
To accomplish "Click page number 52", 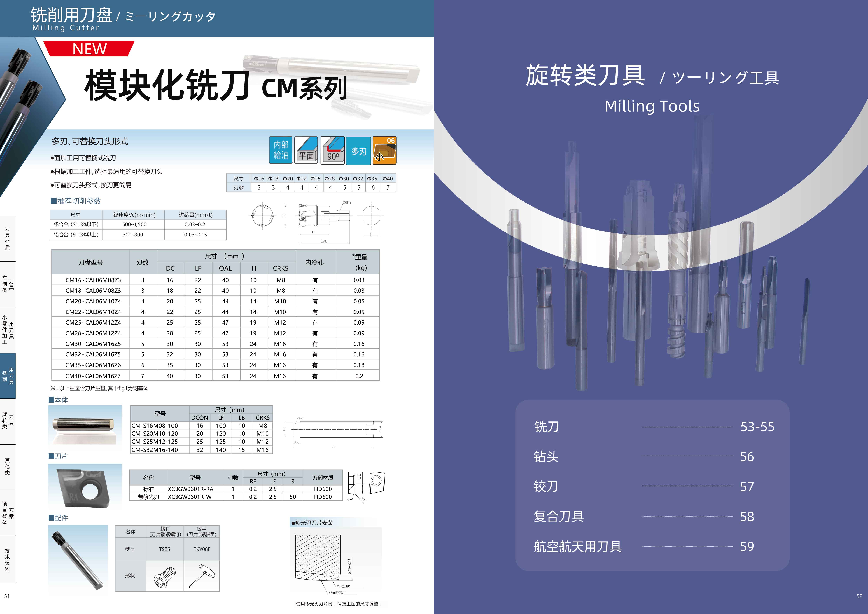I will 859,596.
